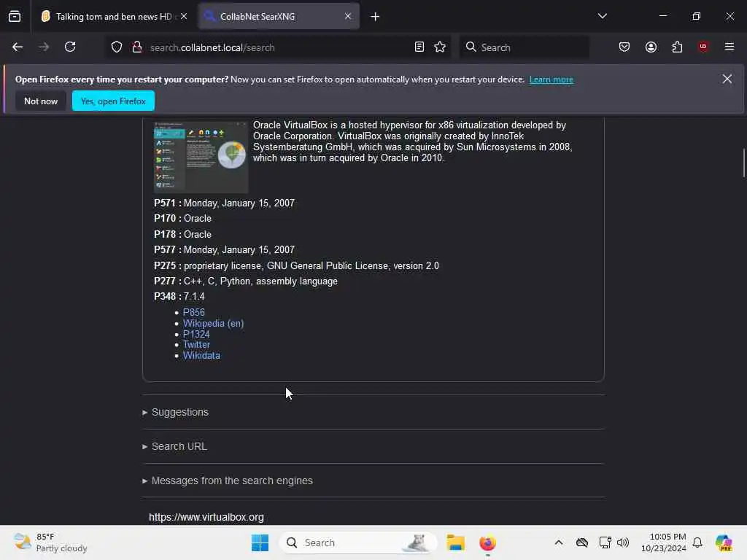
Task: Click the P178 Oracle row
Action: [182, 235]
